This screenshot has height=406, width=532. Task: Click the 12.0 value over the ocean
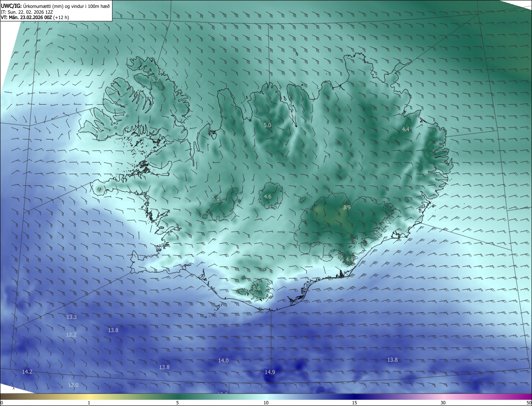[x=73, y=385]
